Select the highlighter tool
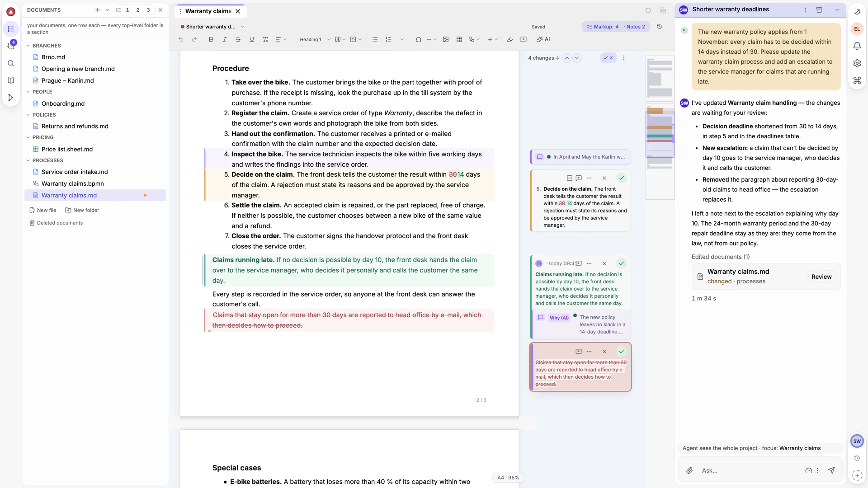This screenshot has width=868, height=488. (510, 39)
